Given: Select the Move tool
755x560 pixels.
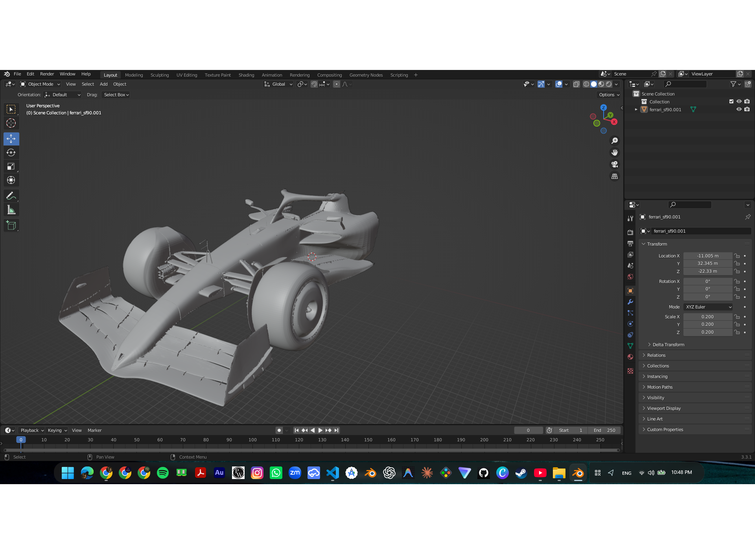Looking at the screenshot, I should point(11,139).
